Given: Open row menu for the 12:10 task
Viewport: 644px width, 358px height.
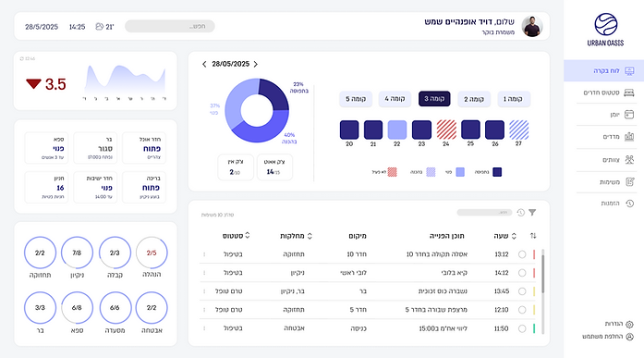Looking at the screenshot, I should pyautogui.click(x=204, y=310).
